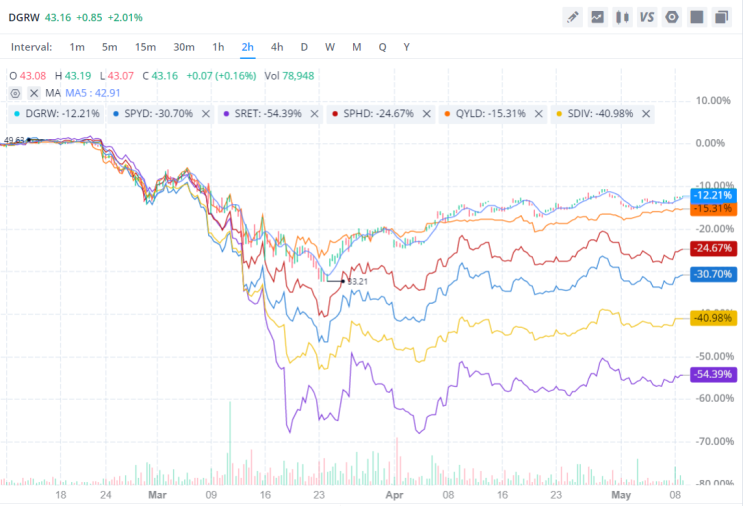Click the QYLD legend label
743x506 pixels.
(490, 114)
